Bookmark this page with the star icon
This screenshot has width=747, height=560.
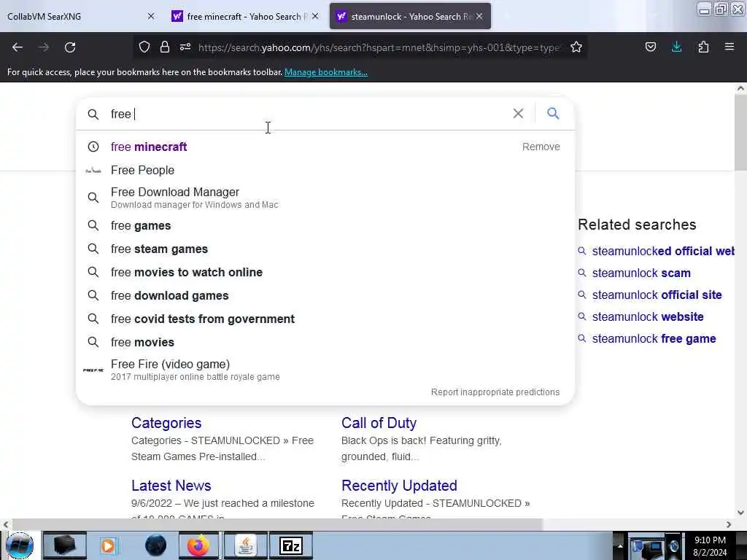(576, 47)
